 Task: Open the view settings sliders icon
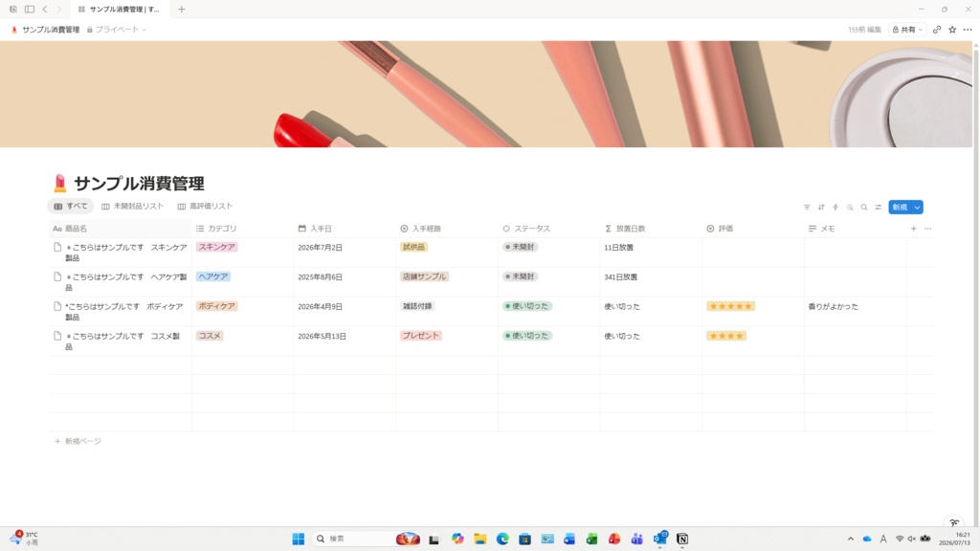tap(879, 207)
